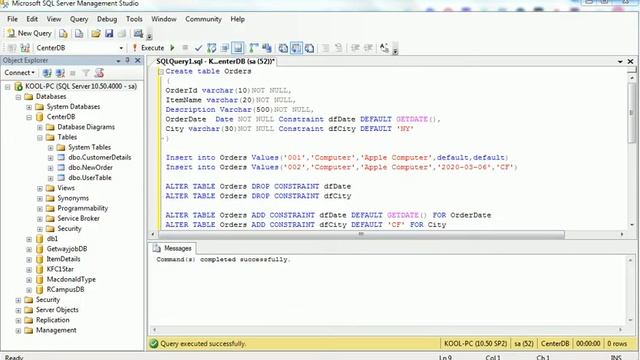Image resolution: width=640 pixels, height=360 pixels.
Task: Click the Connect Object Explorer icon
Action: click(47, 73)
